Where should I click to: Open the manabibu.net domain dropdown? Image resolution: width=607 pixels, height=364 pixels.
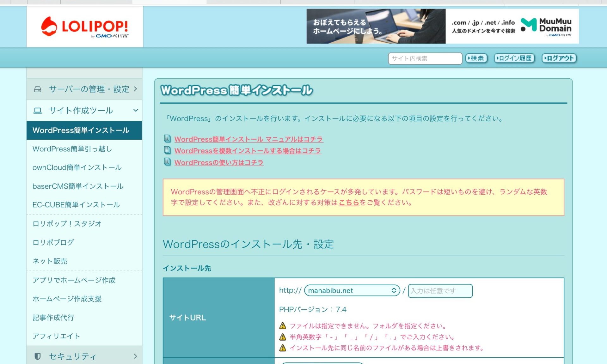352,290
